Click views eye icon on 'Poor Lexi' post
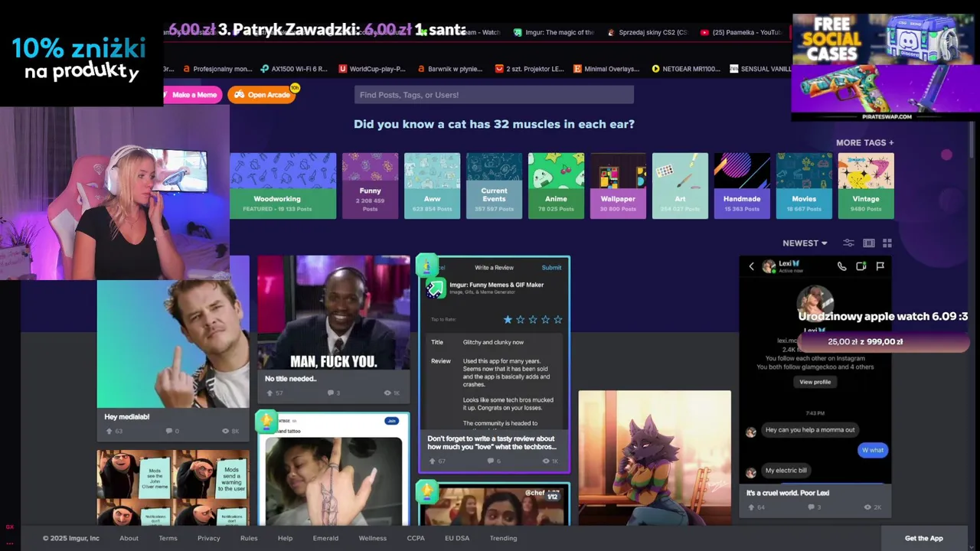Screen dimensions: 980x551 coord(867,507)
